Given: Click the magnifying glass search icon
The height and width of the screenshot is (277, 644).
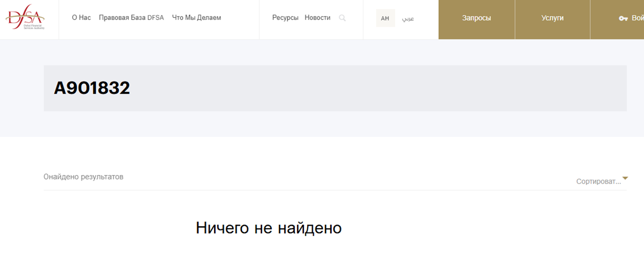Looking at the screenshot, I should [x=342, y=18].
